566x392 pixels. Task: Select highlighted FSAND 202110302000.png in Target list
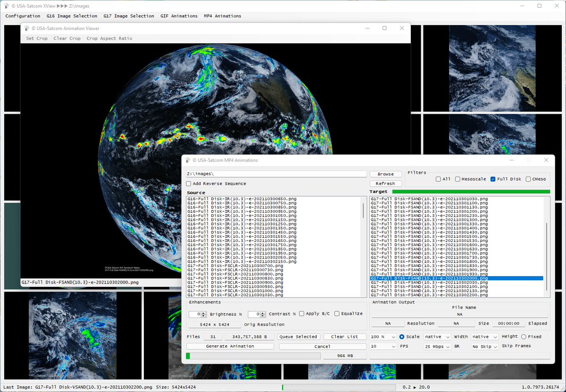pos(457,278)
